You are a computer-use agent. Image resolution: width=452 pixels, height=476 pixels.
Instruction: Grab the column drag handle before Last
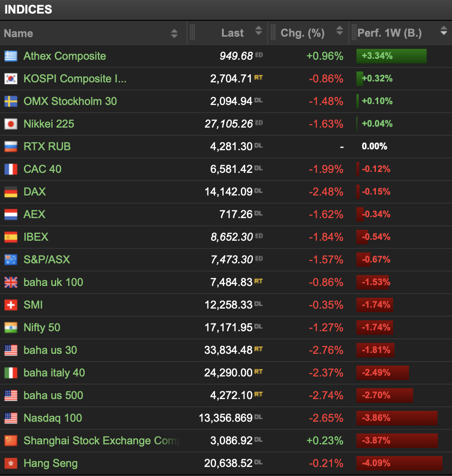click(x=192, y=33)
